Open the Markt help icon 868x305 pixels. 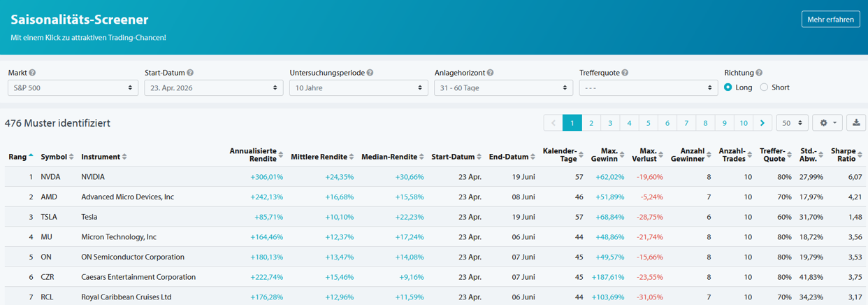tap(33, 73)
